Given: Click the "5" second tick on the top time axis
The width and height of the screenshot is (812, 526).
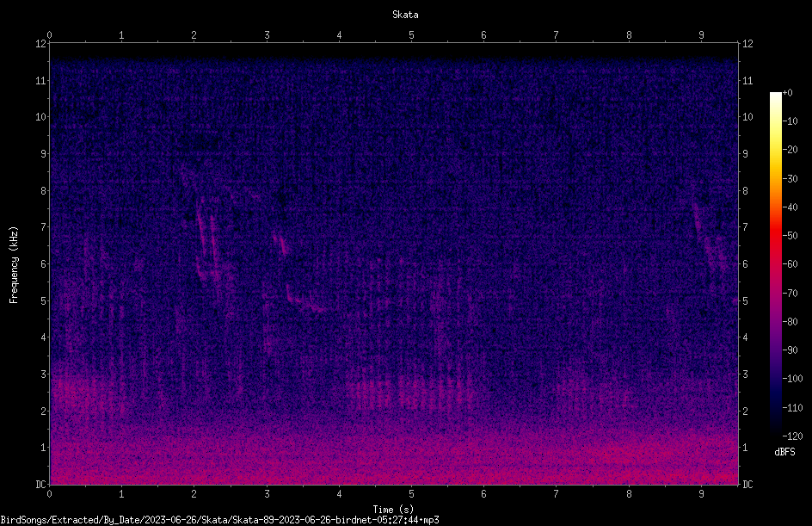Looking at the screenshot, I should (412, 35).
